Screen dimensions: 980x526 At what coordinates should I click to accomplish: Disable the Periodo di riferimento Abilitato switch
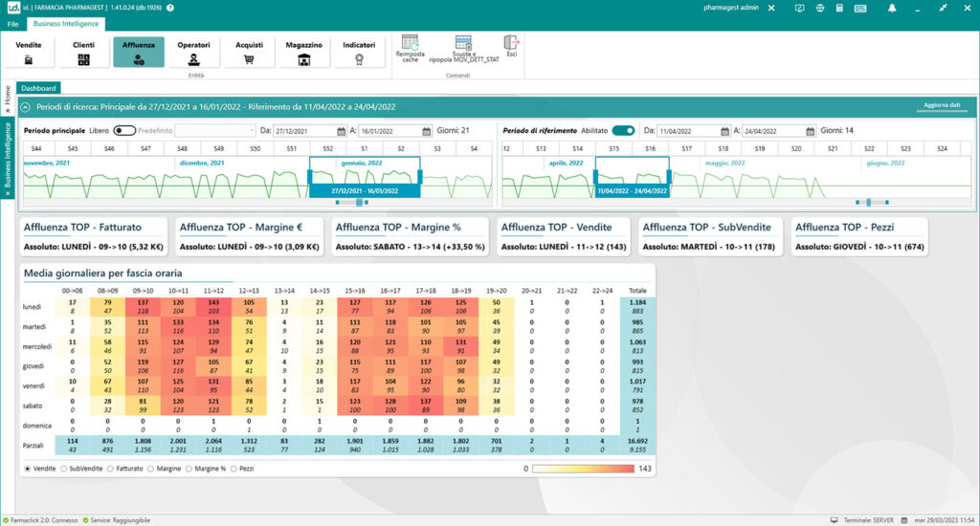[624, 130]
